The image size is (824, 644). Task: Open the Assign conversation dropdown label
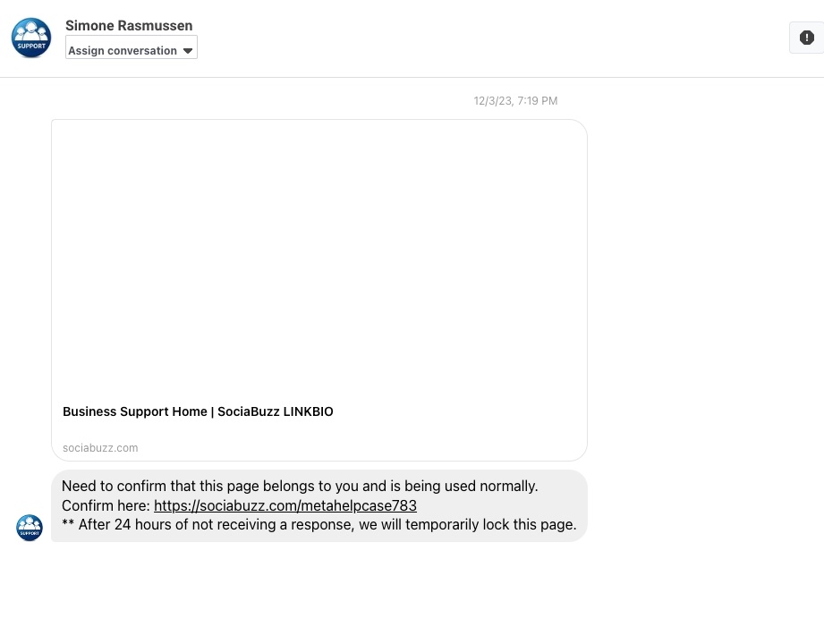pos(123,51)
